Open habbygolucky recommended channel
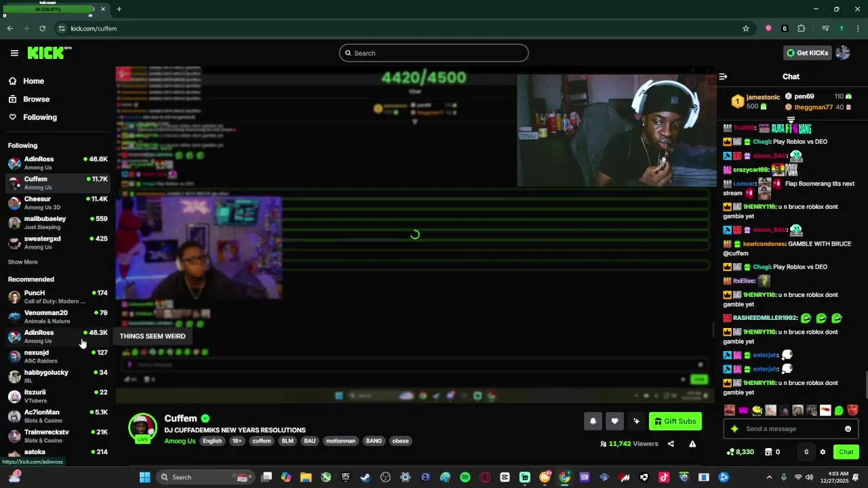Image resolution: width=868 pixels, height=488 pixels. [58, 376]
